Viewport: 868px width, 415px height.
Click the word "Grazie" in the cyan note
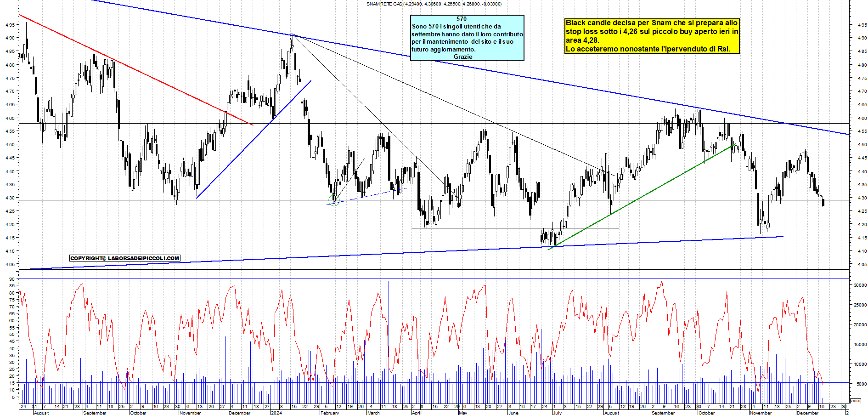click(463, 57)
